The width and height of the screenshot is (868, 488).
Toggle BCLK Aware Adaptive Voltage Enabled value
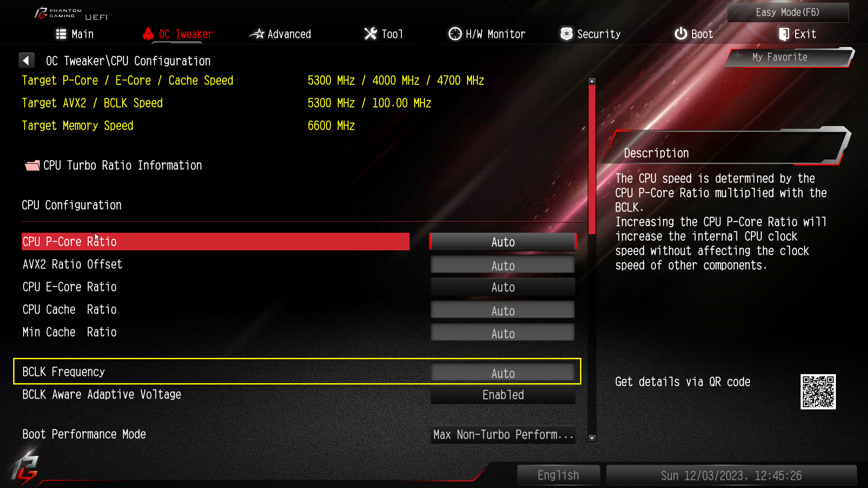click(x=503, y=395)
